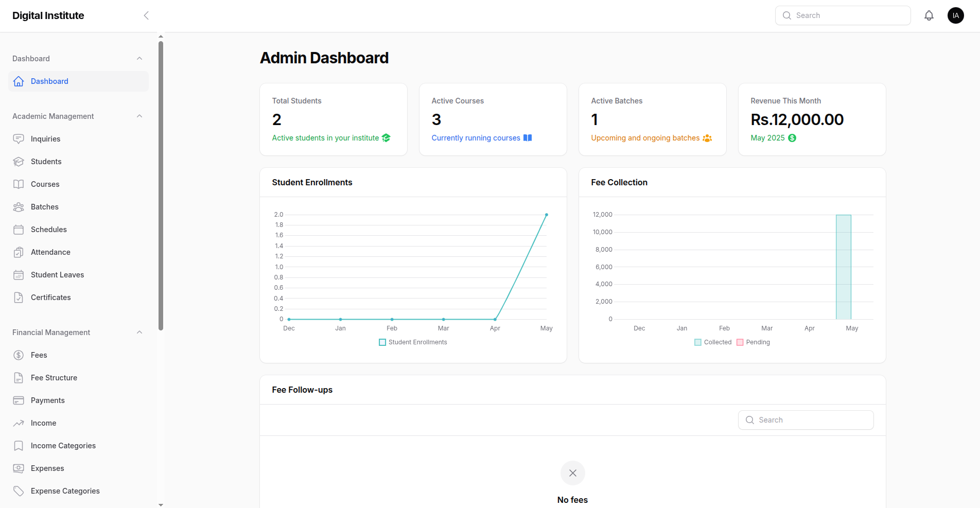This screenshot has width=980, height=508.
Task: Click the notification bell icon
Action: click(x=929, y=15)
